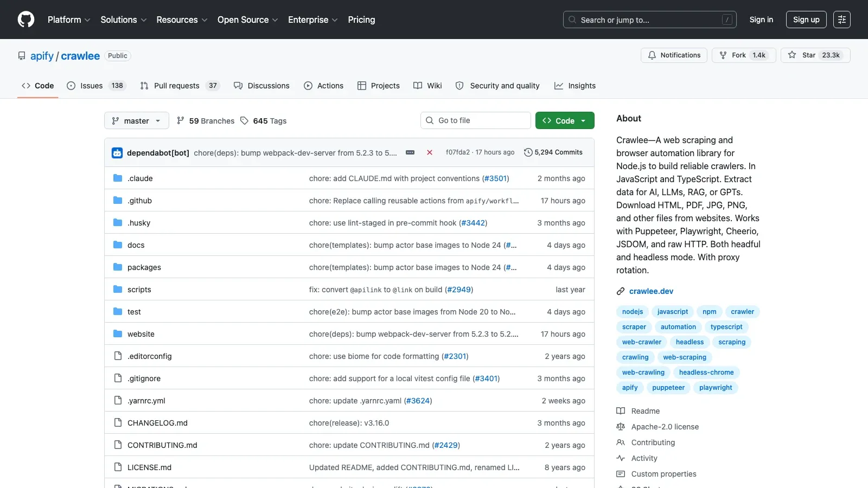Click the .editorconfig file icon
This screenshot has width=868, height=488.
click(x=118, y=356)
